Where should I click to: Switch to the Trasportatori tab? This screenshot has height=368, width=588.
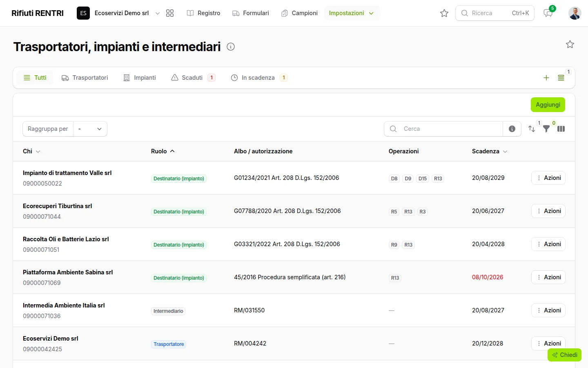coord(85,78)
